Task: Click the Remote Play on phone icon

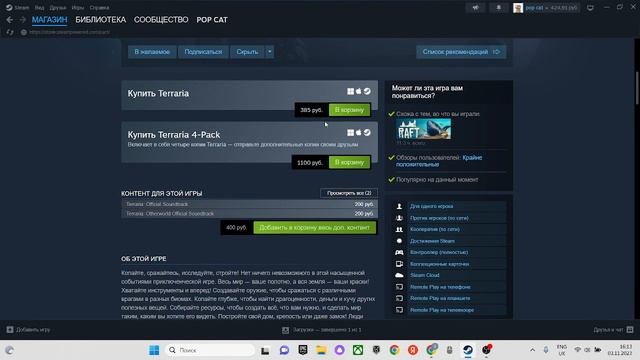Action: pos(399,287)
